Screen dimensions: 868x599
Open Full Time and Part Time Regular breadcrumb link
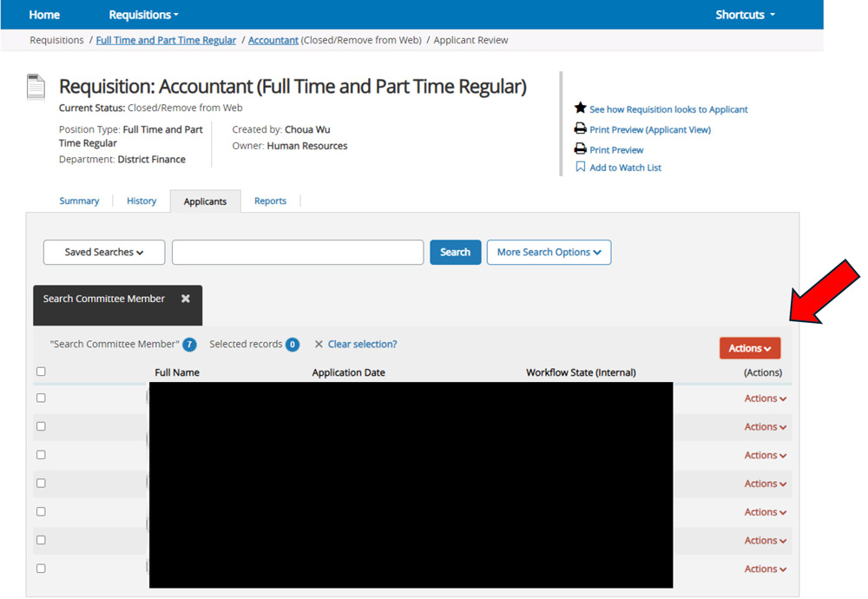pyautogui.click(x=166, y=41)
